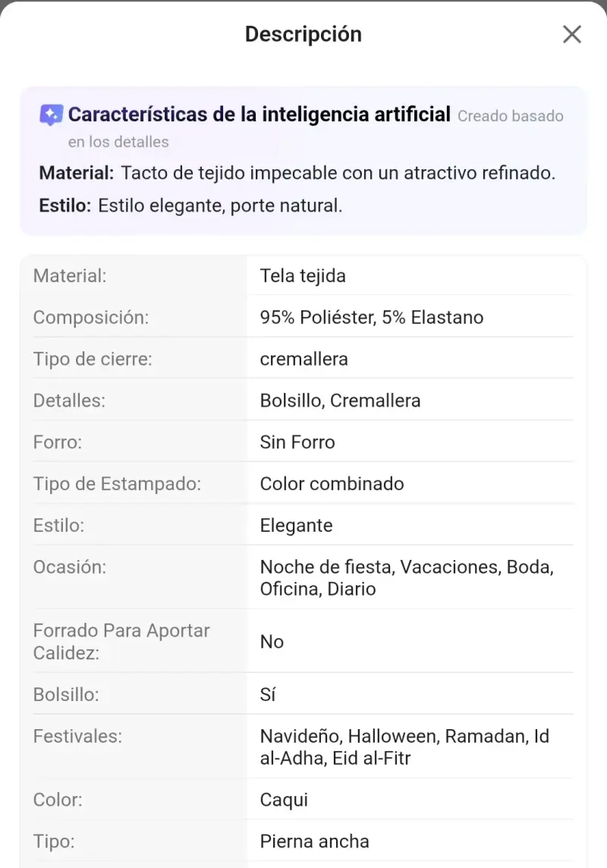Select the 'Caqui' color value
607x868 pixels.
coord(284,800)
